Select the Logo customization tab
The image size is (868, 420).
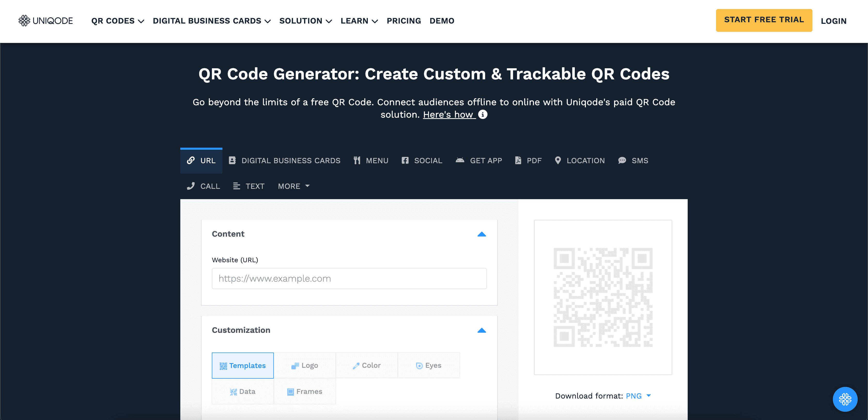click(305, 365)
